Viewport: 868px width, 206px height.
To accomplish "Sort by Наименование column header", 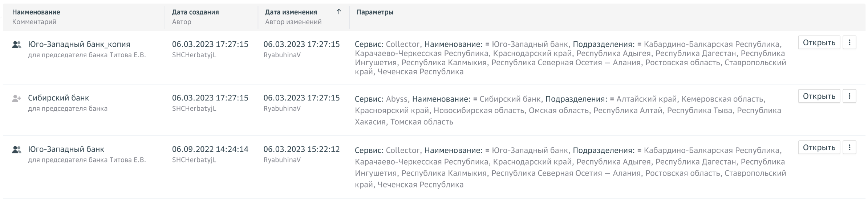I will [x=36, y=12].
